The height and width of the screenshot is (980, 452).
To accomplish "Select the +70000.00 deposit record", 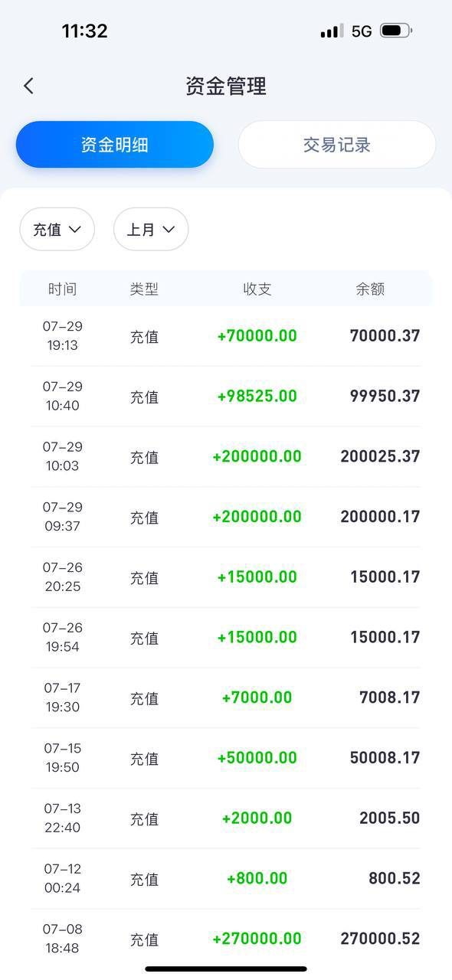I will pyautogui.click(x=226, y=335).
